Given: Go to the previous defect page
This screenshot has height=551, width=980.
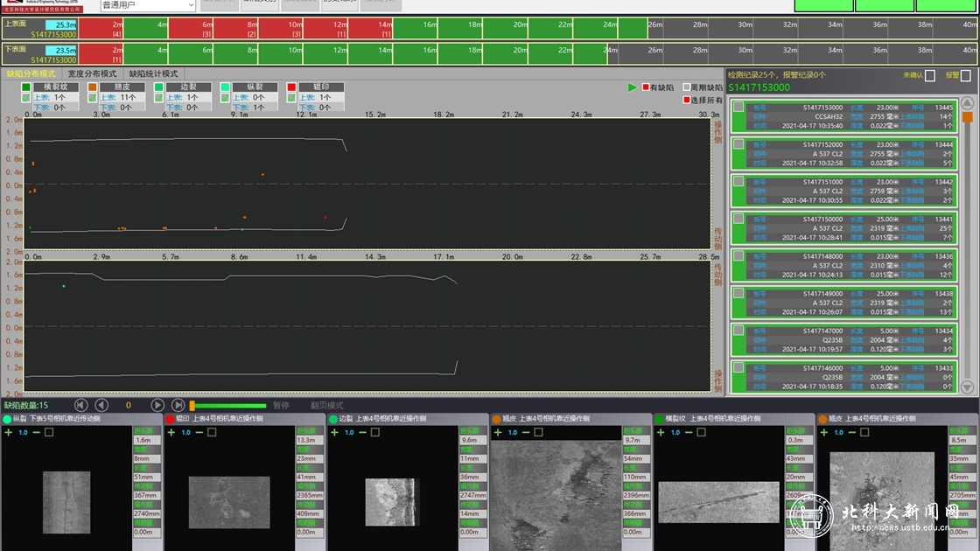Looking at the screenshot, I should [101, 405].
